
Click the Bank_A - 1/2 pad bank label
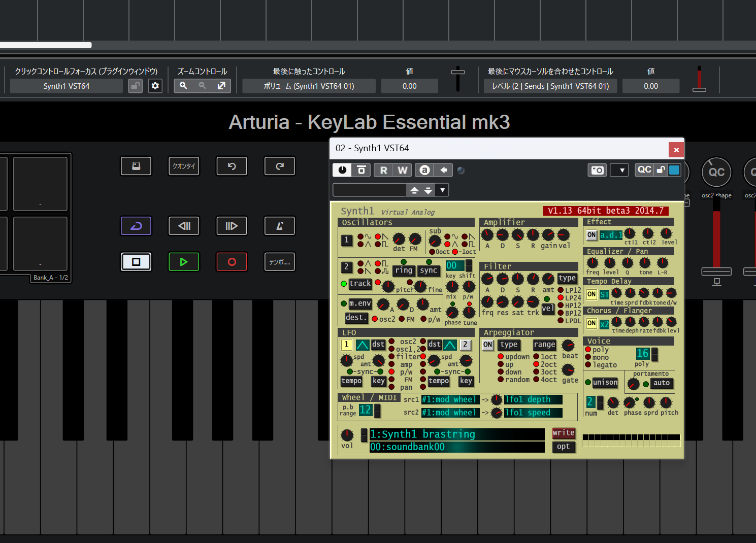(51, 278)
